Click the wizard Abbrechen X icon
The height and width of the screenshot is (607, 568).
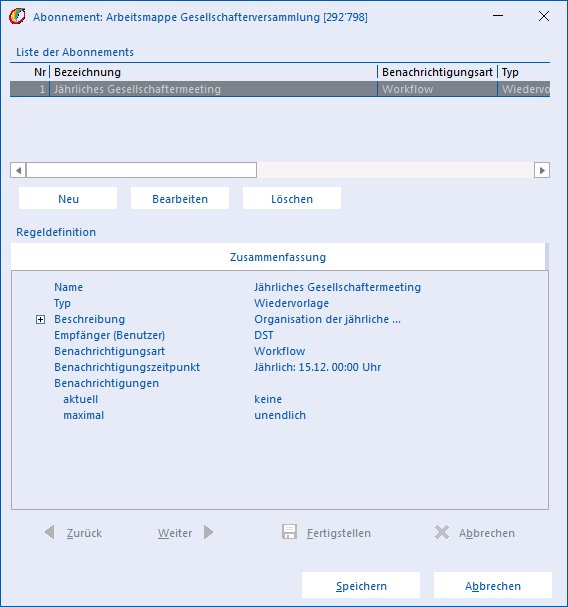[442, 532]
